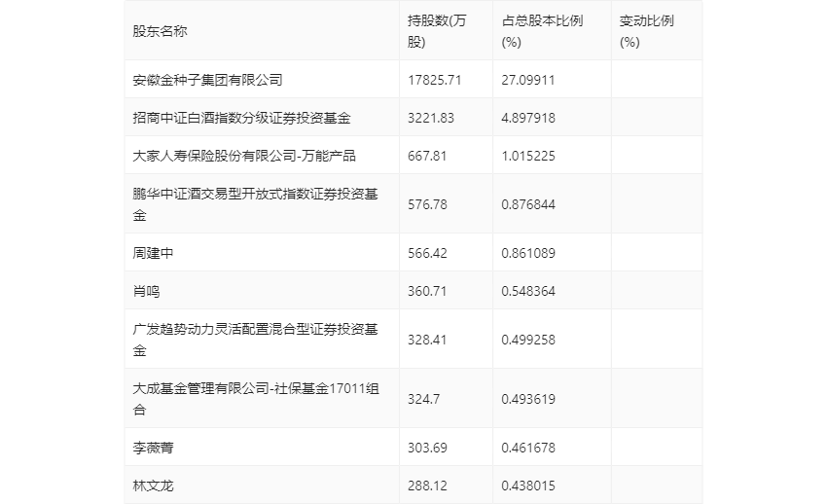
Task: Click the percentage 0.499258
Action: (x=528, y=340)
